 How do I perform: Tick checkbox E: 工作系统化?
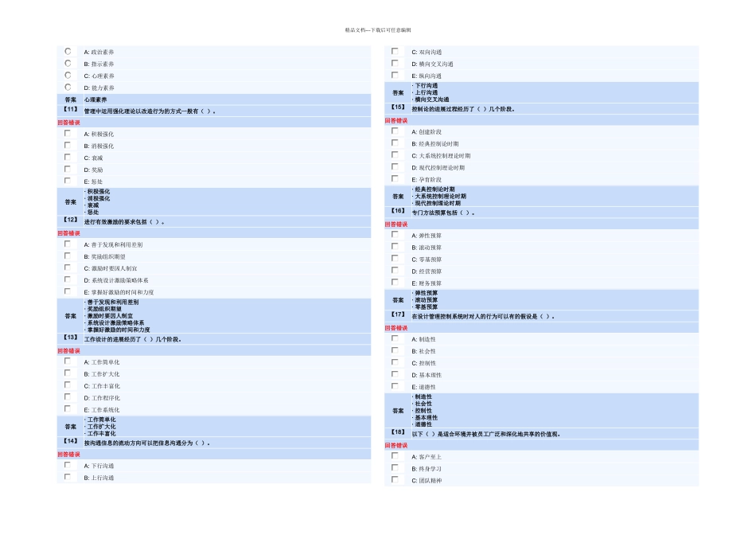click(x=68, y=409)
